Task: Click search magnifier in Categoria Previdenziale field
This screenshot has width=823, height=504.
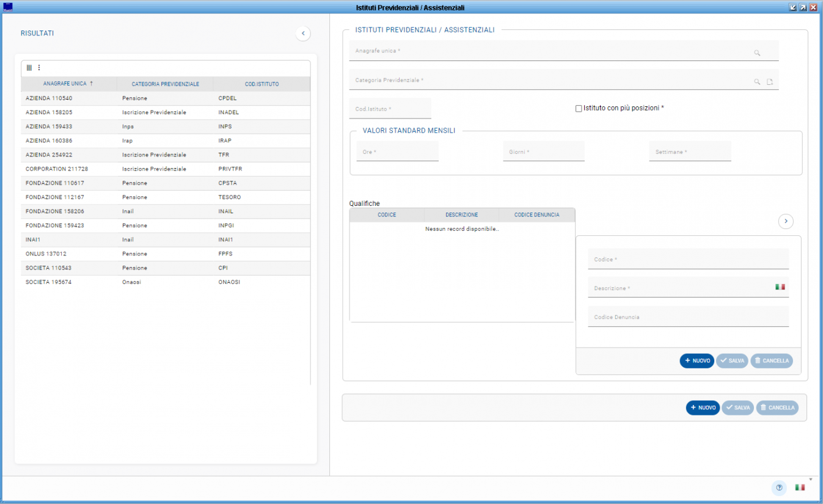Action: tap(756, 82)
